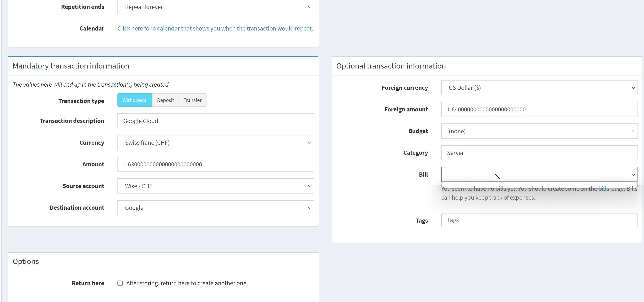Click the Mandatory transaction information header
Viewport: 644px width, 302px height.
71,66
